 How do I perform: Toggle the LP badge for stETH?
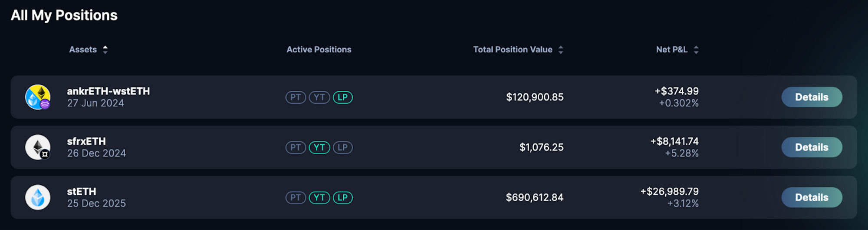343,198
